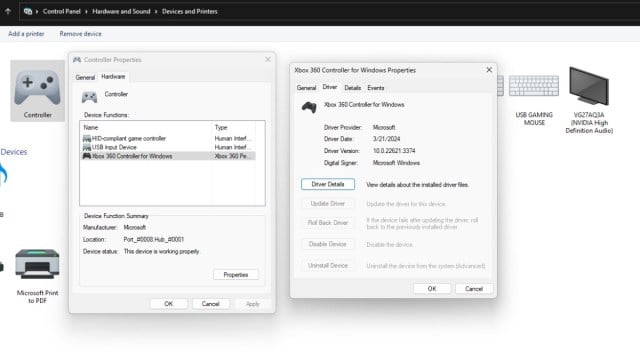Click Xbox 360 Controller for Windows row icon
Image resolution: width=640 pixels, height=360 pixels.
87,156
